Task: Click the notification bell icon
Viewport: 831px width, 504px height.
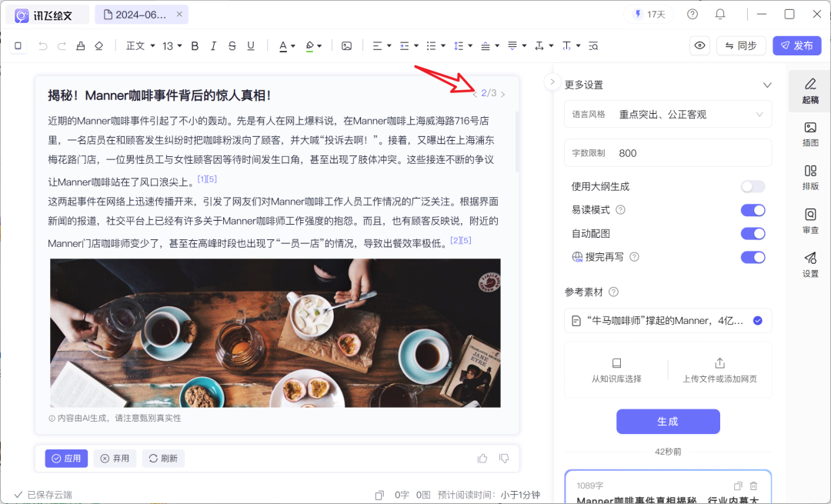Action: pos(719,15)
